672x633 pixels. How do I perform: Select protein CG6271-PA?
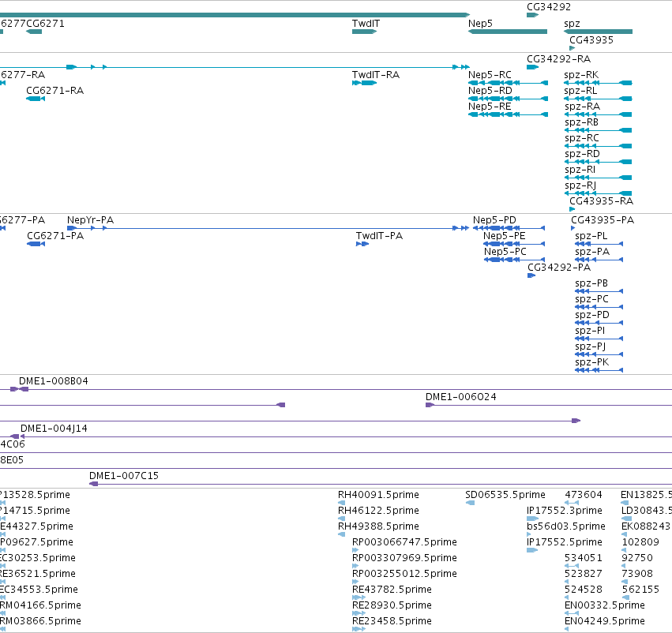36,244
